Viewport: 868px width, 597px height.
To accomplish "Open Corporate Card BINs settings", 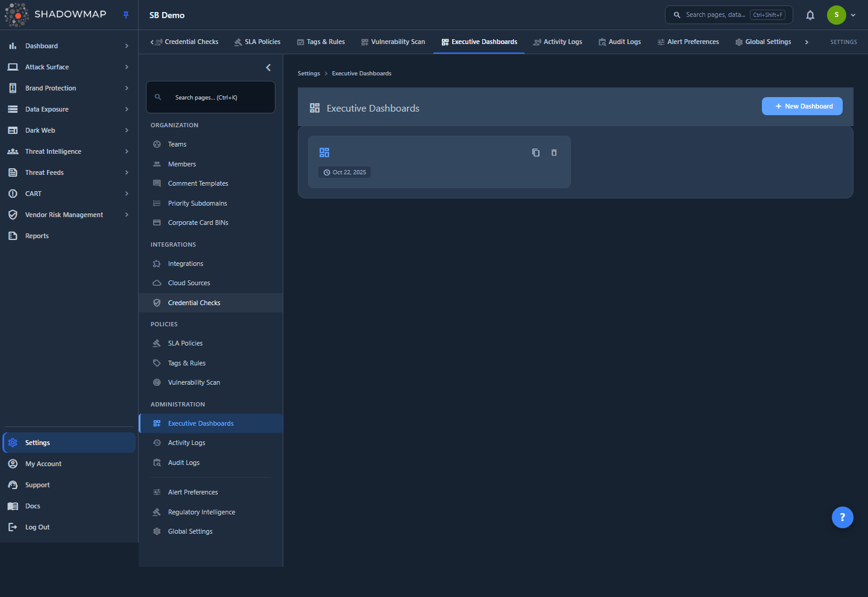I will coord(210,223).
